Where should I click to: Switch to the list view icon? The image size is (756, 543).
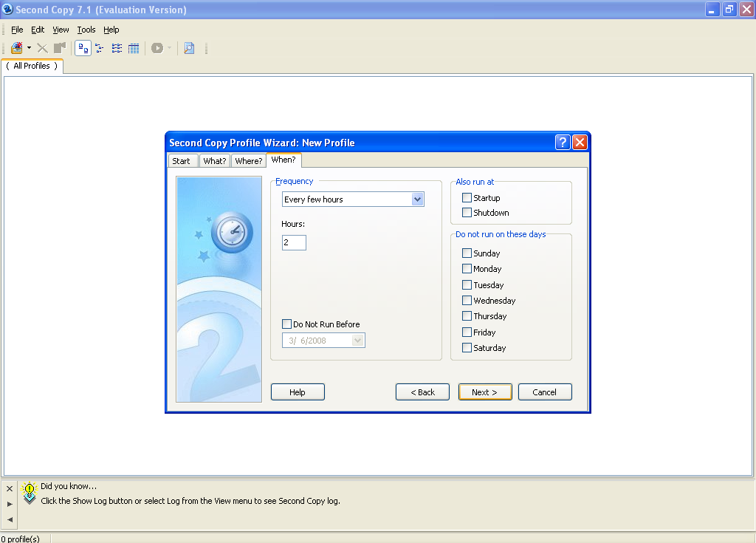[117, 48]
